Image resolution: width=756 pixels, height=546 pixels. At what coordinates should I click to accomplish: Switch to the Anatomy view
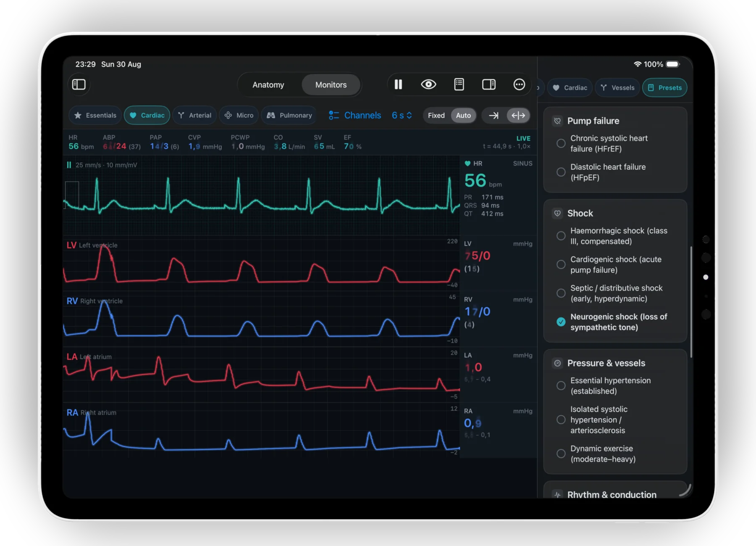268,85
